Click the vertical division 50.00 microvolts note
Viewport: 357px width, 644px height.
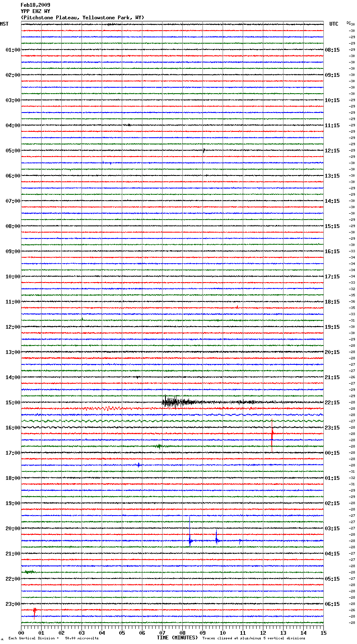pyautogui.click(x=53, y=639)
